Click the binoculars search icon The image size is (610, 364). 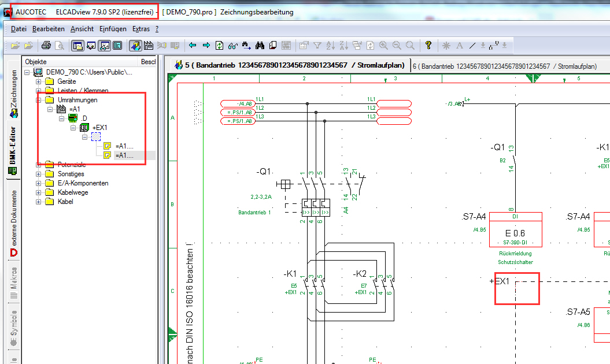260,46
